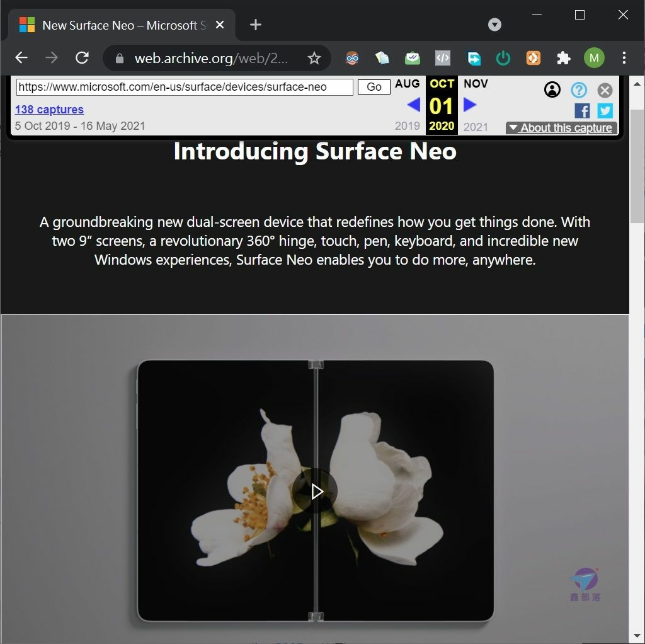Go to next capture with right arrow
The width and height of the screenshot is (645, 644).
(x=470, y=105)
